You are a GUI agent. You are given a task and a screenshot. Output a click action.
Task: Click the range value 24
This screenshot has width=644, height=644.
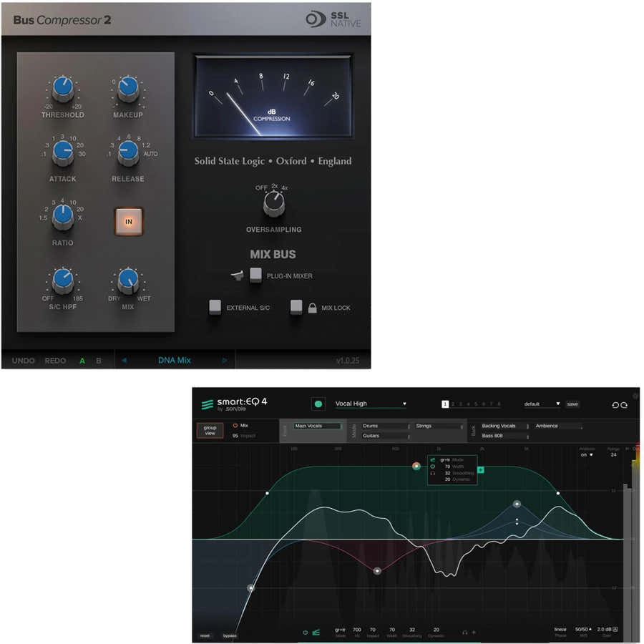click(613, 454)
